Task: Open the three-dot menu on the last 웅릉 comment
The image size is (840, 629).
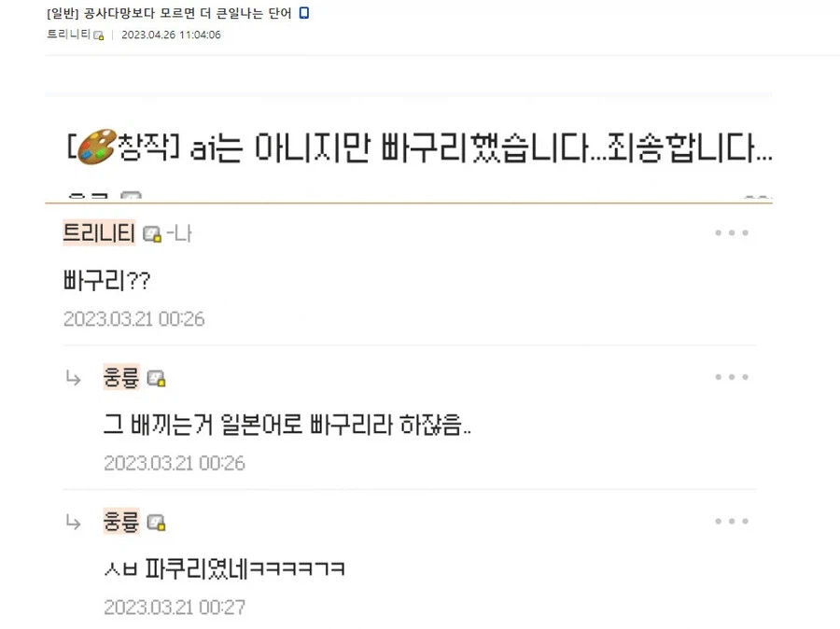Action: pyautogui.click(x=731, y=521)
